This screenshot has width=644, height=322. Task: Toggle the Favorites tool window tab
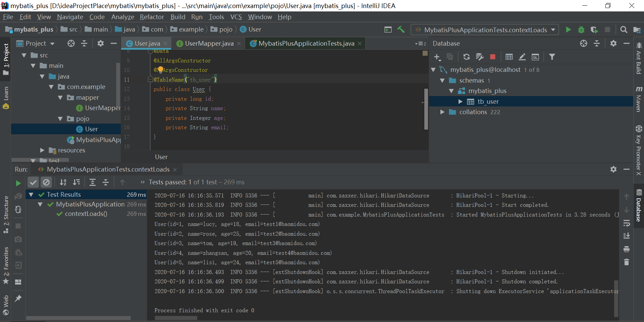pyautogui.click(x=6, y=265)
